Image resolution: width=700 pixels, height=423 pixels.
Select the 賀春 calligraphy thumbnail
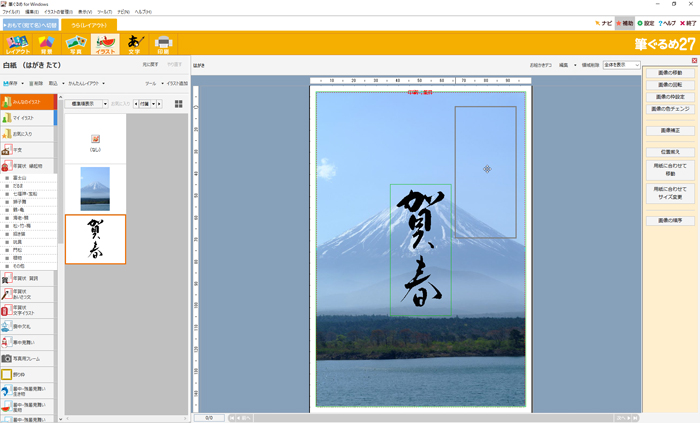[95, 239]
